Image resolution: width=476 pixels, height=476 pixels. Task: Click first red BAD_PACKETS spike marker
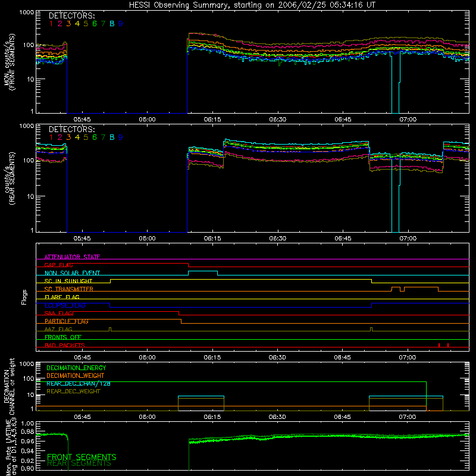click(x=439, y=345)
